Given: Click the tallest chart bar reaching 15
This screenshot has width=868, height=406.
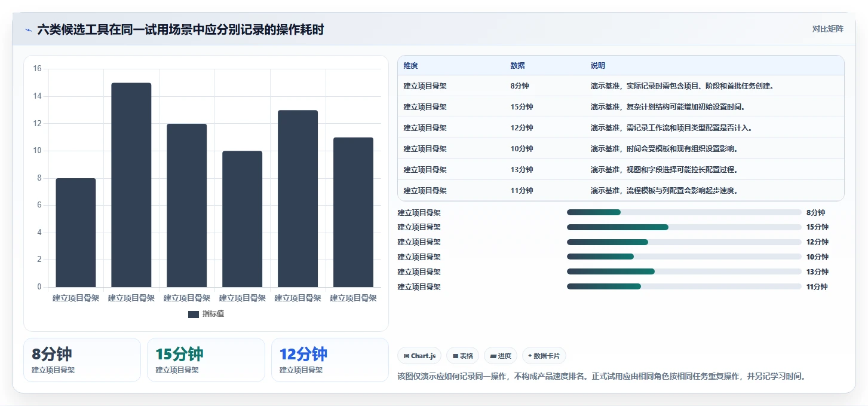Looking at the screenshot, I should pyautogui.click(x=131, y=185).
